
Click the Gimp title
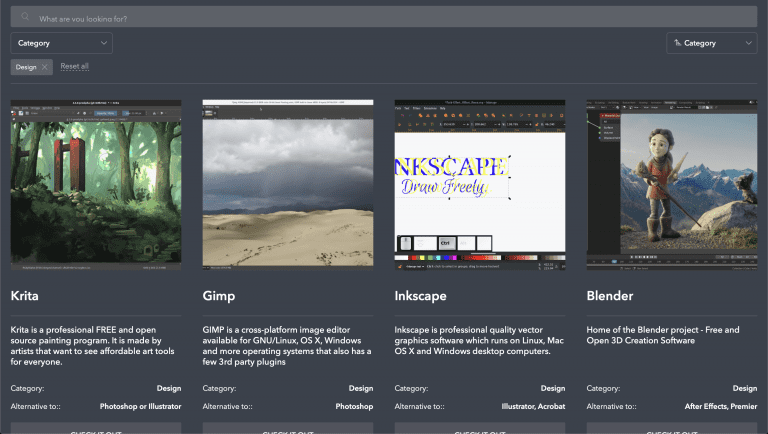219,296
